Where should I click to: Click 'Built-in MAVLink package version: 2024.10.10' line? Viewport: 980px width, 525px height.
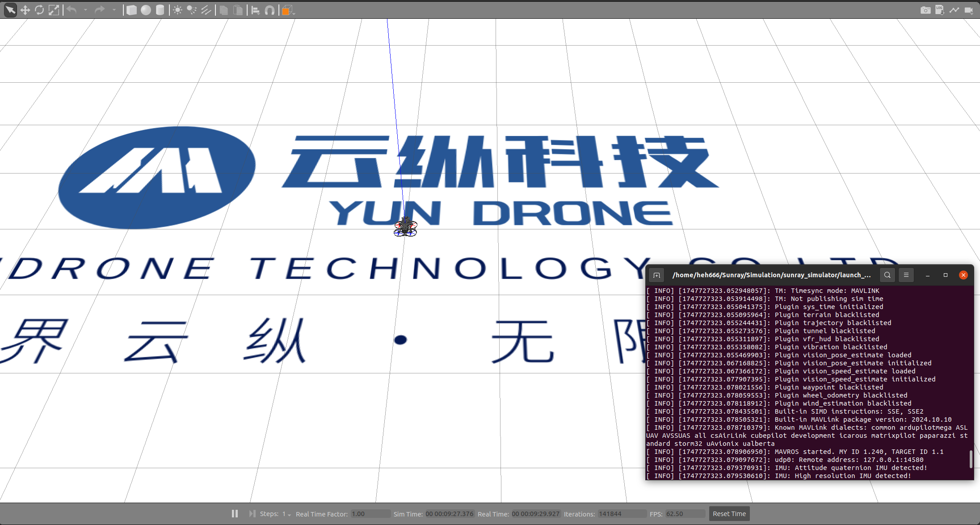(x=799, y=419)
